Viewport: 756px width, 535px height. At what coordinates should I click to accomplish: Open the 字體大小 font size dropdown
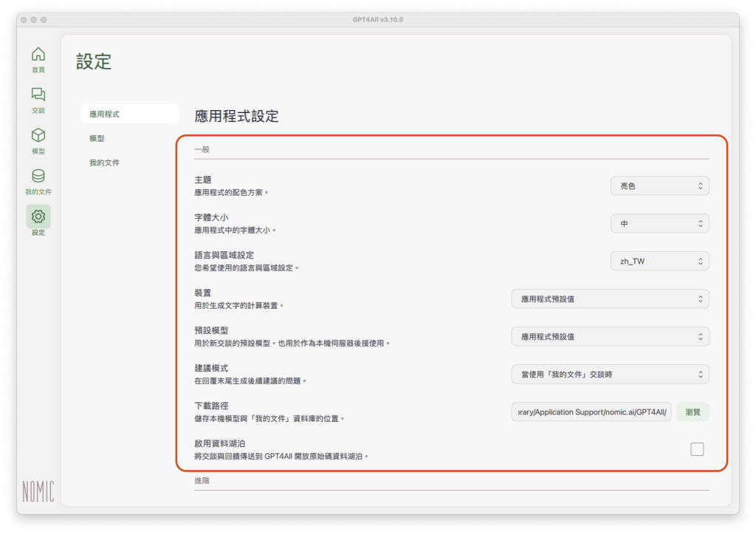659,224
